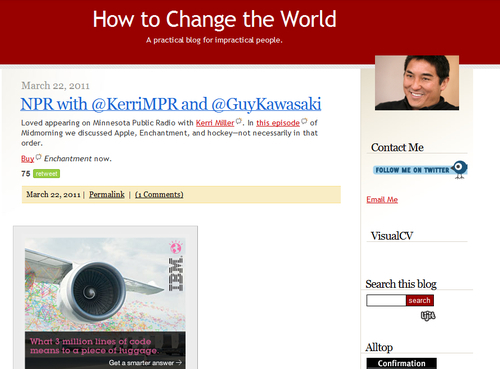Click the tagline 'A practical blog for impractical people.'

pyautogui.click(x=214, y=40)
